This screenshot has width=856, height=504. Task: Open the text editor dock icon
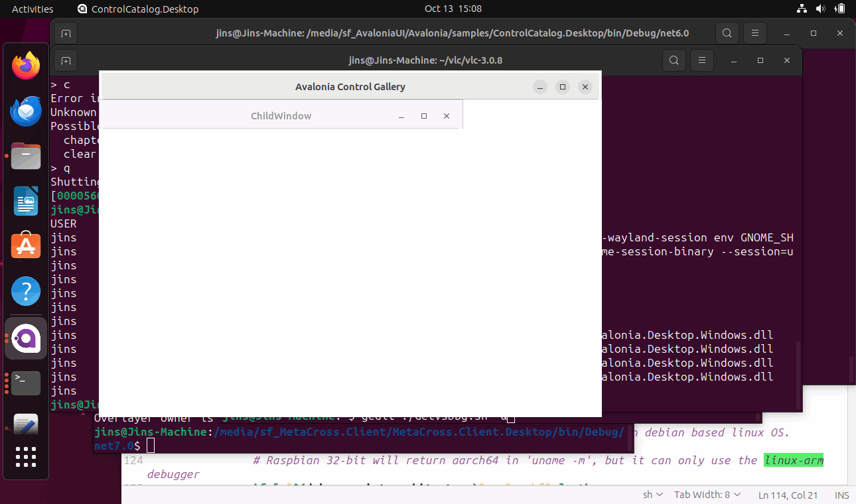(x=26, y=424)
